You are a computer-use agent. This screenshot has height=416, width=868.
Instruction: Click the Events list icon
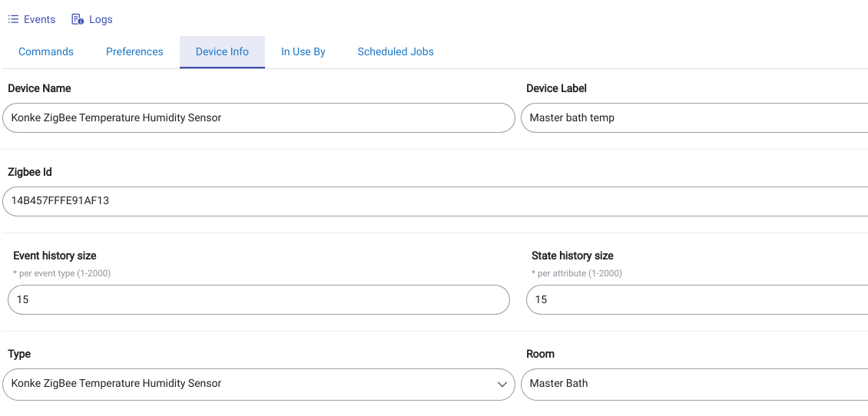pos(13,19)
